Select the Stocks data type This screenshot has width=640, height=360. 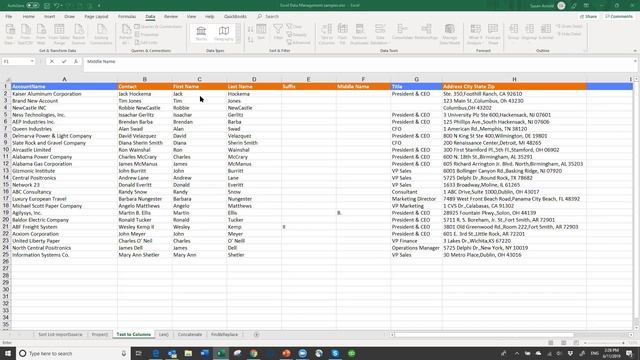pyautogui.click(x=201, y=33)
